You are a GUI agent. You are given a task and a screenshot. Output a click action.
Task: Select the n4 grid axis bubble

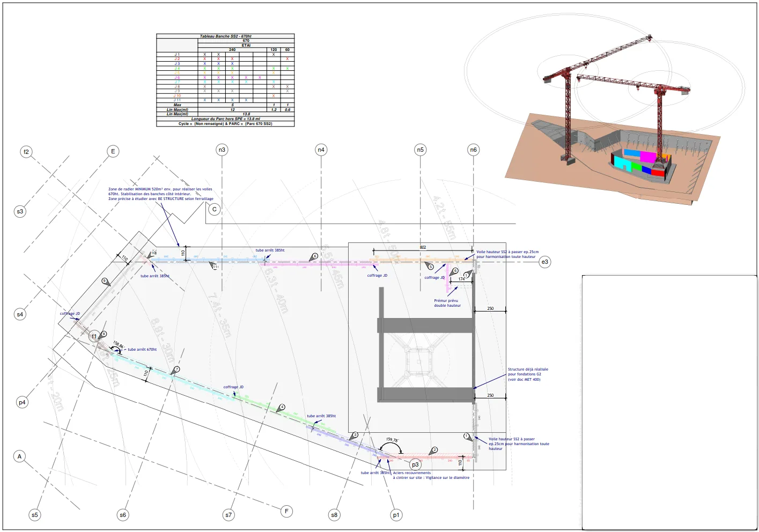tap(321, 150)
